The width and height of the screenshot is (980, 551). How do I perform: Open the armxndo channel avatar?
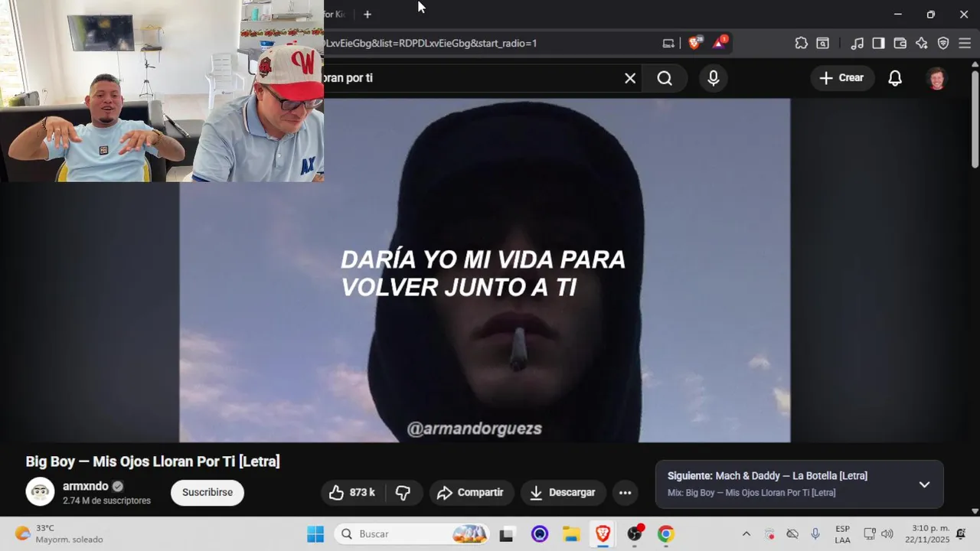tap(41, 492)
